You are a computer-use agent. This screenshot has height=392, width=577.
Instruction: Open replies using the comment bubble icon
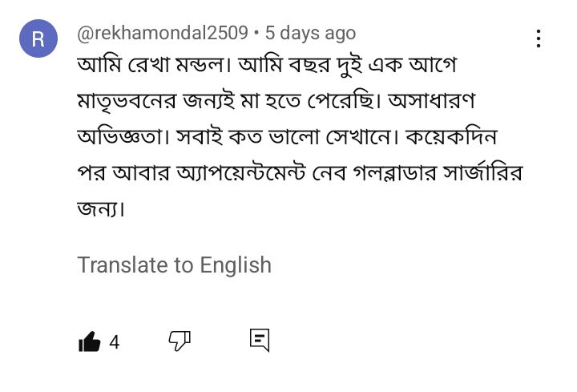pos(260,340)
